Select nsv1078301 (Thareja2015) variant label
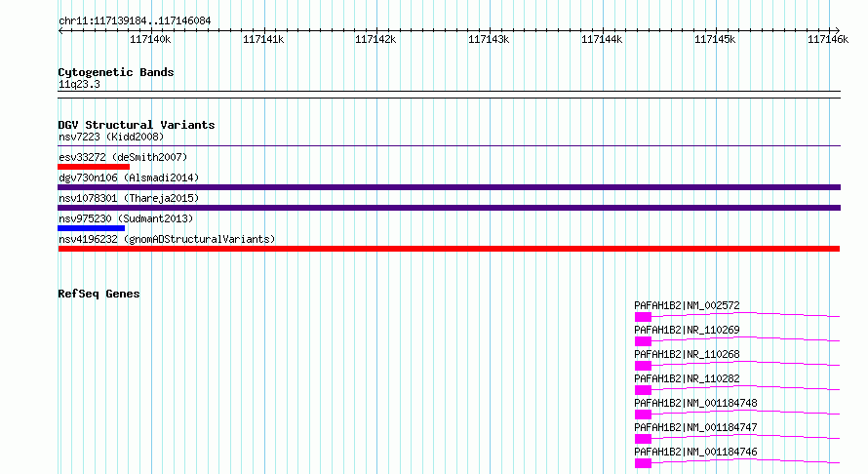The width and height of the screenshot is (868, 474). [x=129, y=198]
